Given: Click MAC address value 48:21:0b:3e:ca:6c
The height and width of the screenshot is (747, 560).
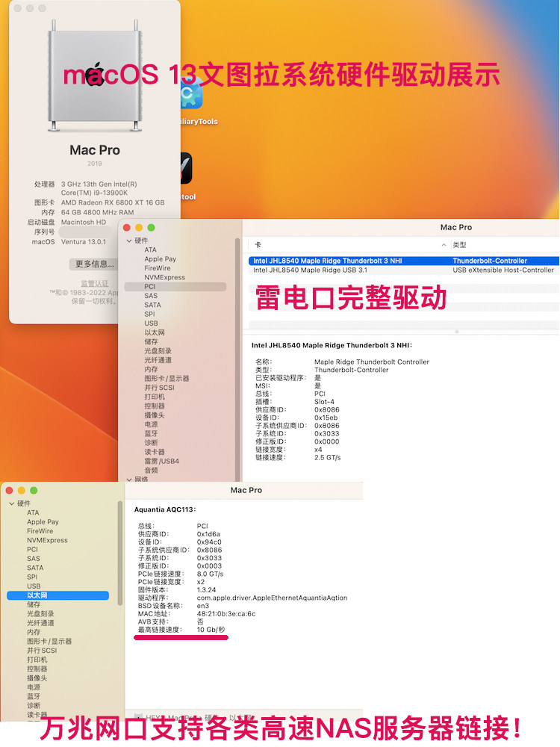Looking at the screenshot, I should point(226,613).
